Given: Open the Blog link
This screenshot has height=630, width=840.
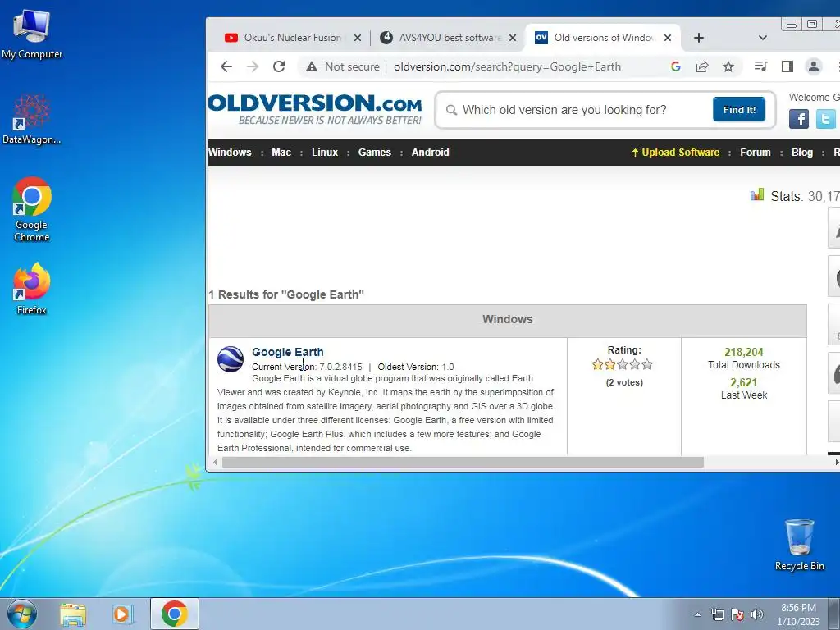Looking at the screenshot, I should (802, 152).
